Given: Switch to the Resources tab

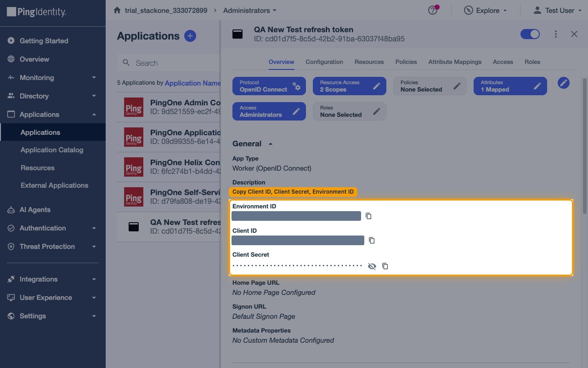Looking at the screenshot, I should point(369,62).
